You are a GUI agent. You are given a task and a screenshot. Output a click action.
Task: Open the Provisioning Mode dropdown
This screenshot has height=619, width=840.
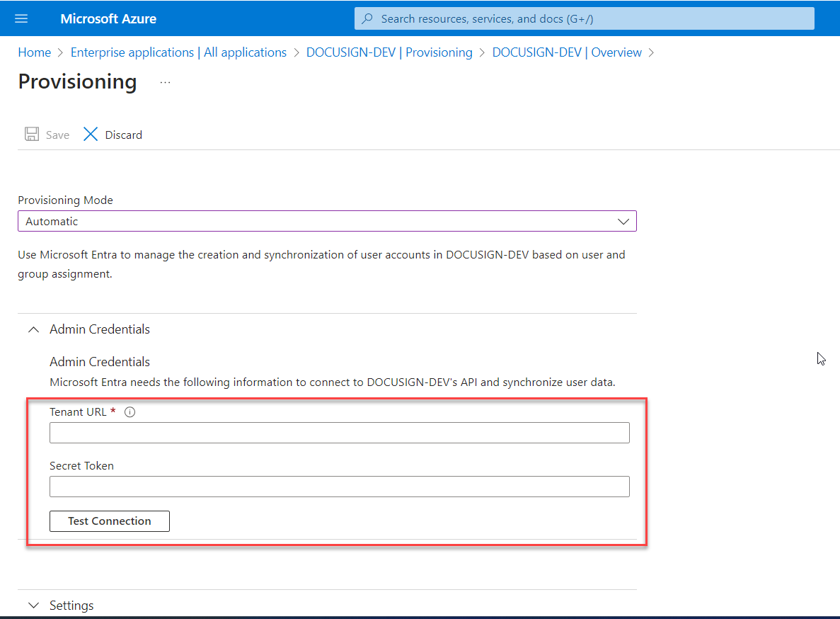327,221
